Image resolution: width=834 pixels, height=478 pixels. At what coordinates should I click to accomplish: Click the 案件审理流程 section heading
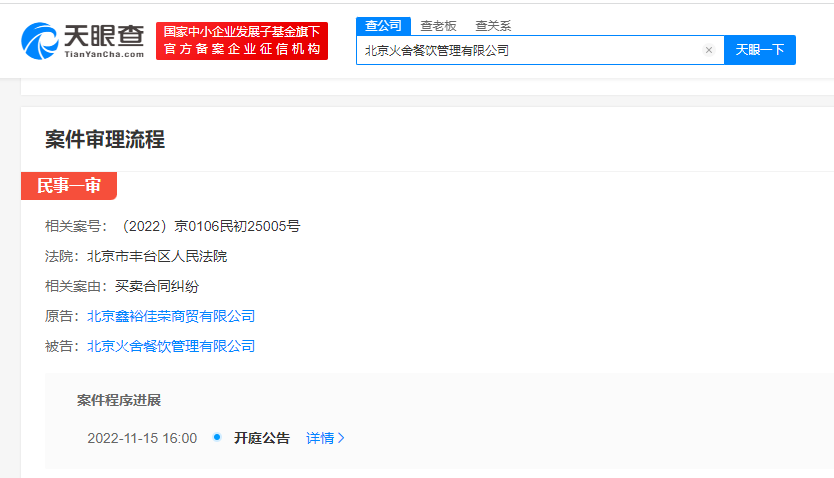point(105,139)
